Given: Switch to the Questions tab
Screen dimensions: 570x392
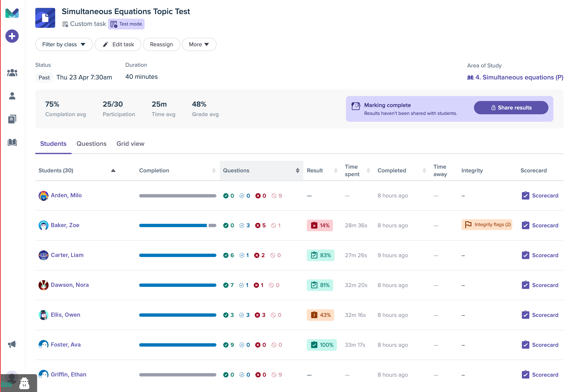Looking at the screenshot, I should click(91, 144).
